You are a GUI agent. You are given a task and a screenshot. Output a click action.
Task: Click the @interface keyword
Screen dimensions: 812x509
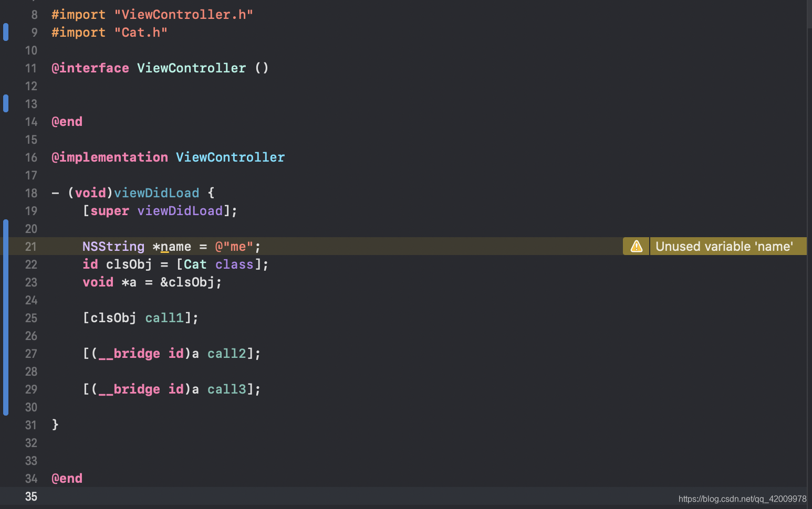(90, 68)
